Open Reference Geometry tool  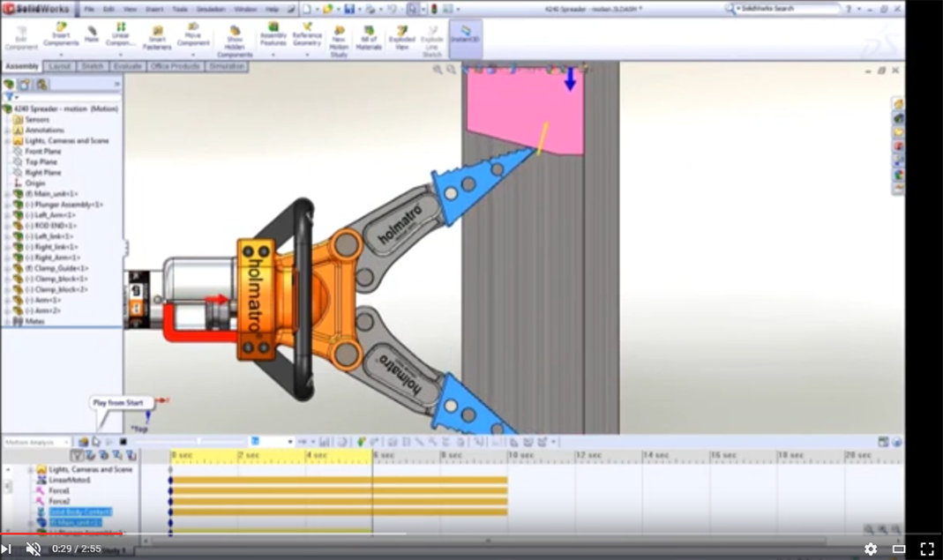tap(307, 35)
